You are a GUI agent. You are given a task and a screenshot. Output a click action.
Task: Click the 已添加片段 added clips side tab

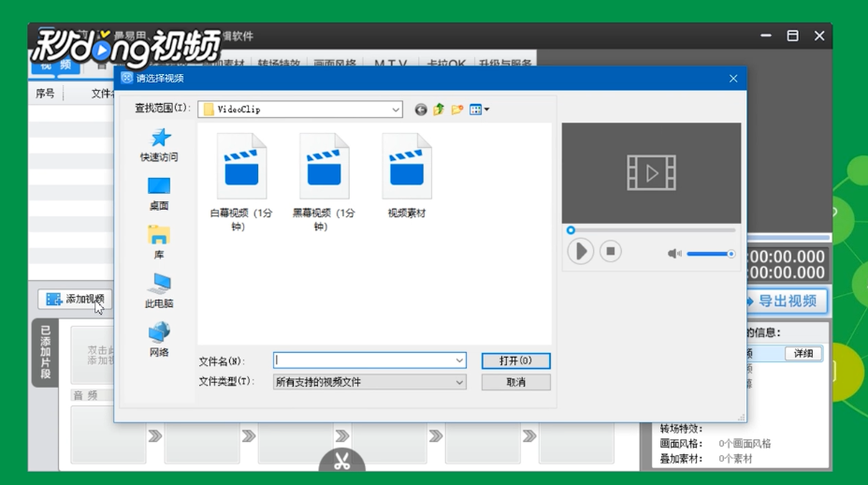tap(46, 352)
